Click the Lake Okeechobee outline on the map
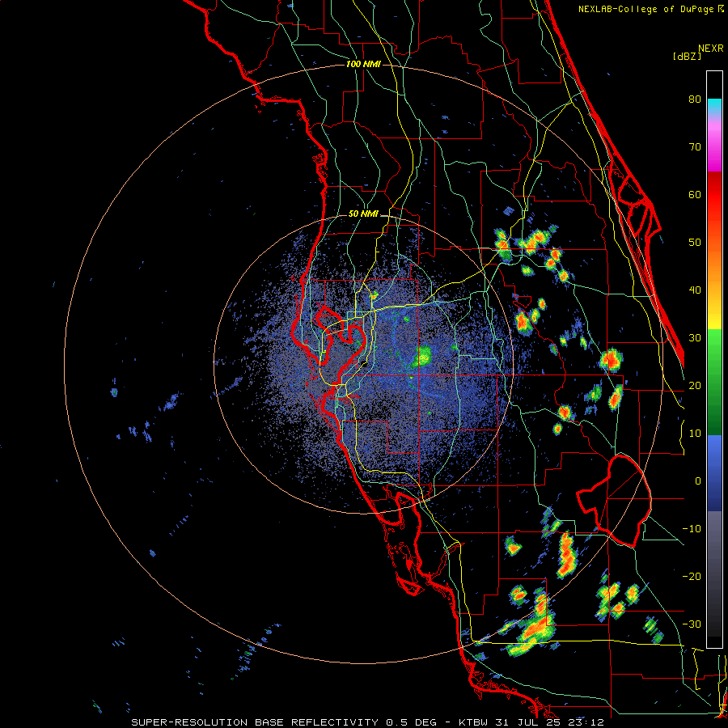The image size is (728, 728). coord(614,501)
